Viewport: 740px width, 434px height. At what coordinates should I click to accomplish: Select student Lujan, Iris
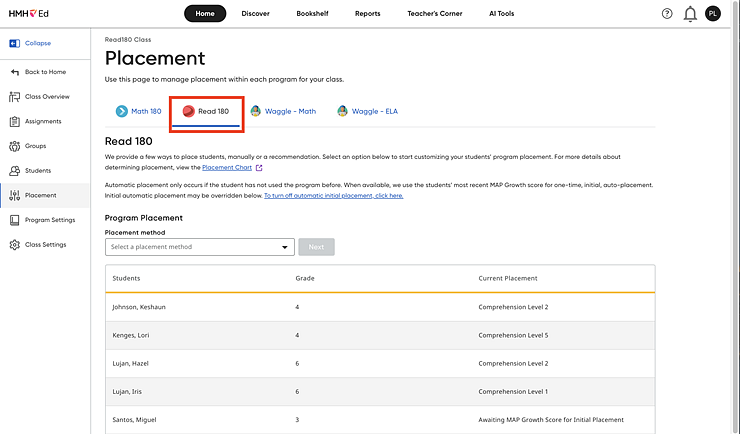(x=127, y=392)
